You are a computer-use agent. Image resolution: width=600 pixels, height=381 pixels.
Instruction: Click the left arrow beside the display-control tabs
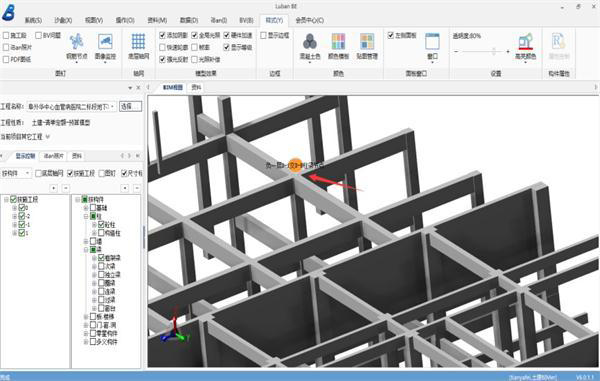pyautogui.click(x=122, y=156)
